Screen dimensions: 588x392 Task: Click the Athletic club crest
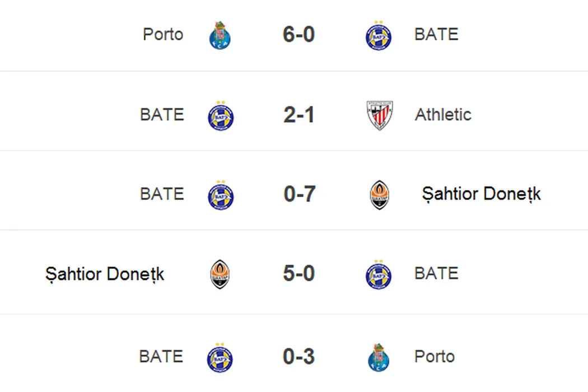coord(379,115)
